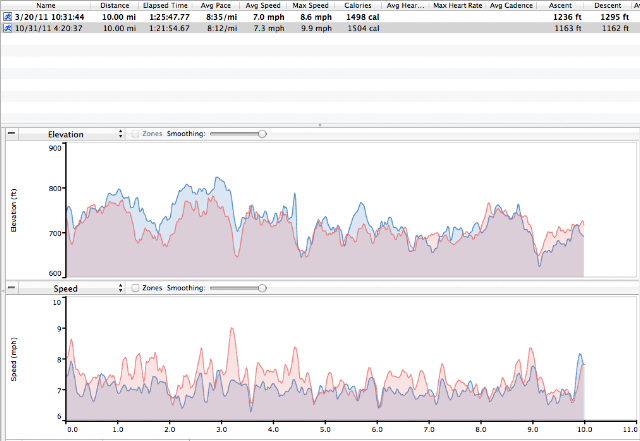The width and height of the screenshot is (640, 441).
Task: Click elapsed time 1:25:47.77
Action: 169,17
